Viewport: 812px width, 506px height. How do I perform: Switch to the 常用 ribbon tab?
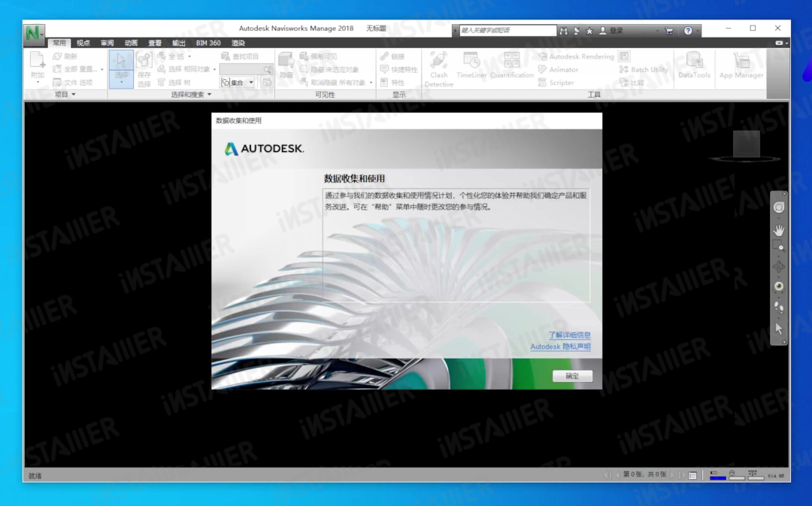[59, 43]
